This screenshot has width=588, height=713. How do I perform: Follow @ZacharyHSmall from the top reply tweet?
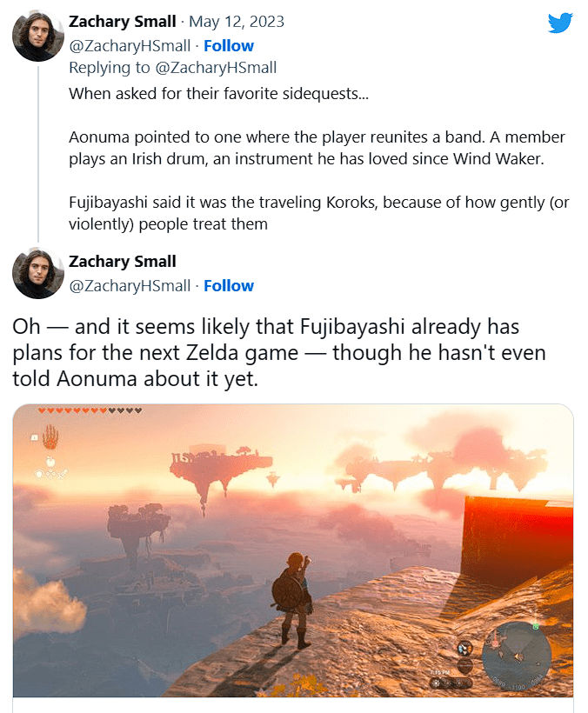[x=229, y=46]
